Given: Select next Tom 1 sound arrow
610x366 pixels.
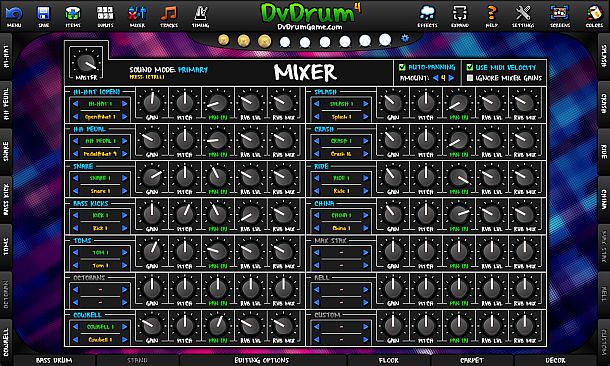Looking at the screenshot, I should 124,265.
